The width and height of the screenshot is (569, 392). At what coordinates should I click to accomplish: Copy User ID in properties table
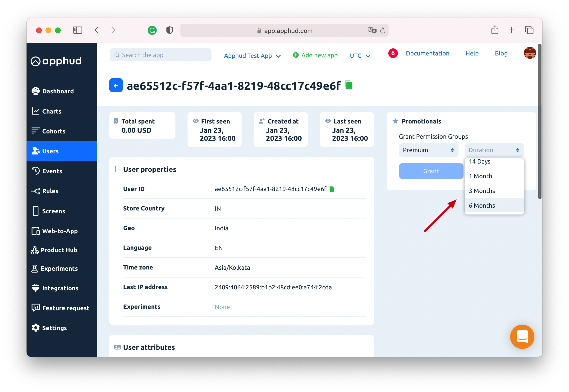click(x=331, y=189)
